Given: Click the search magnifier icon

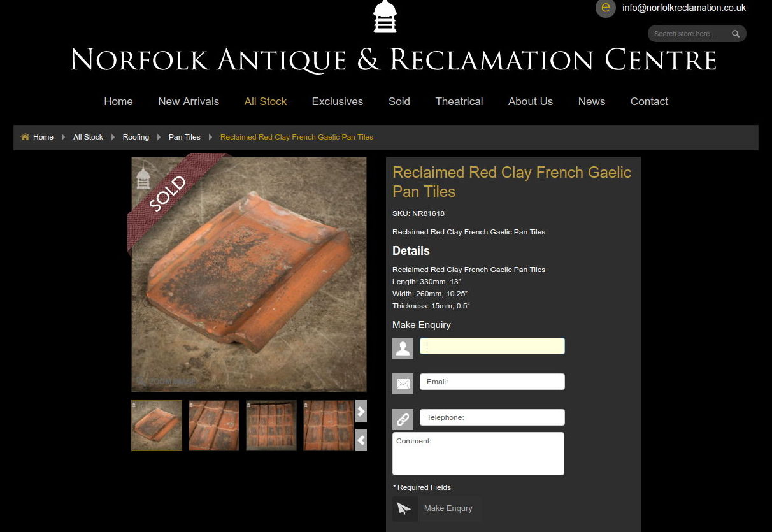Looking at the screenshot, I should pos(736,34).
